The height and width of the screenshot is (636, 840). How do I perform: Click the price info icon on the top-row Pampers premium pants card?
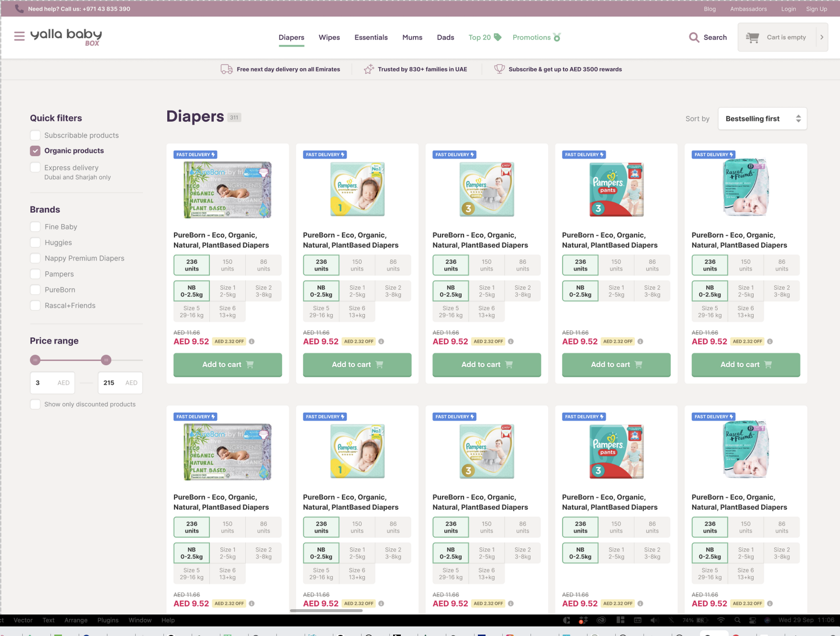(511, 341)
